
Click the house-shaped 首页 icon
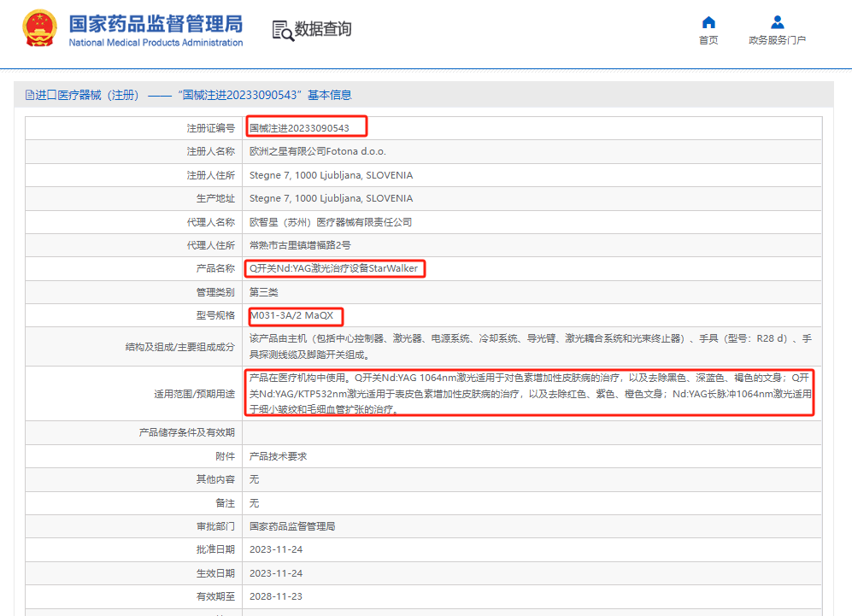(708, 22)
